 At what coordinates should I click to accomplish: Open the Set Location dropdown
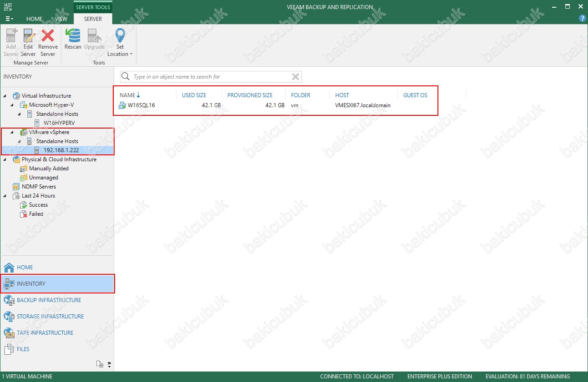(x=120, y=43)
